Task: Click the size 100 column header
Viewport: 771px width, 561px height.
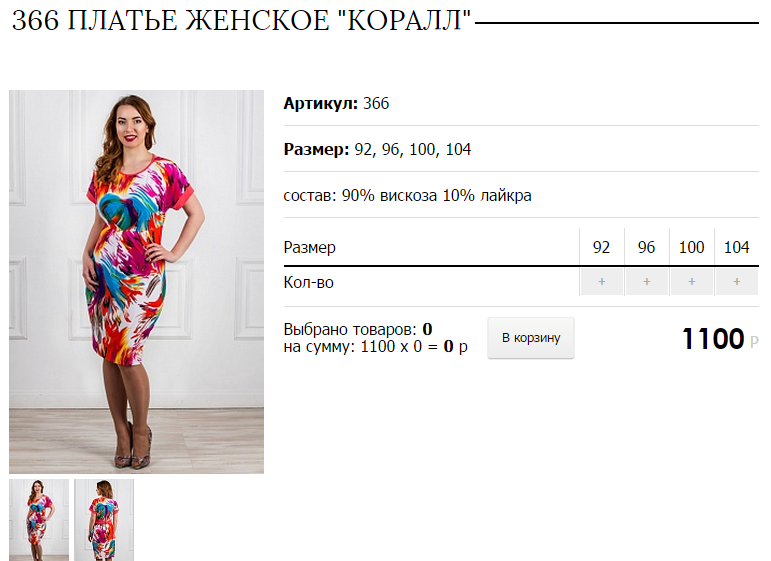Action: (691, 247)
